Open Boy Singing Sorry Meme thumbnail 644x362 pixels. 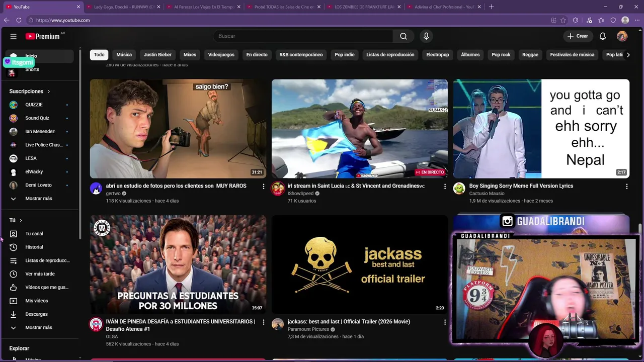tap(541, 129)
